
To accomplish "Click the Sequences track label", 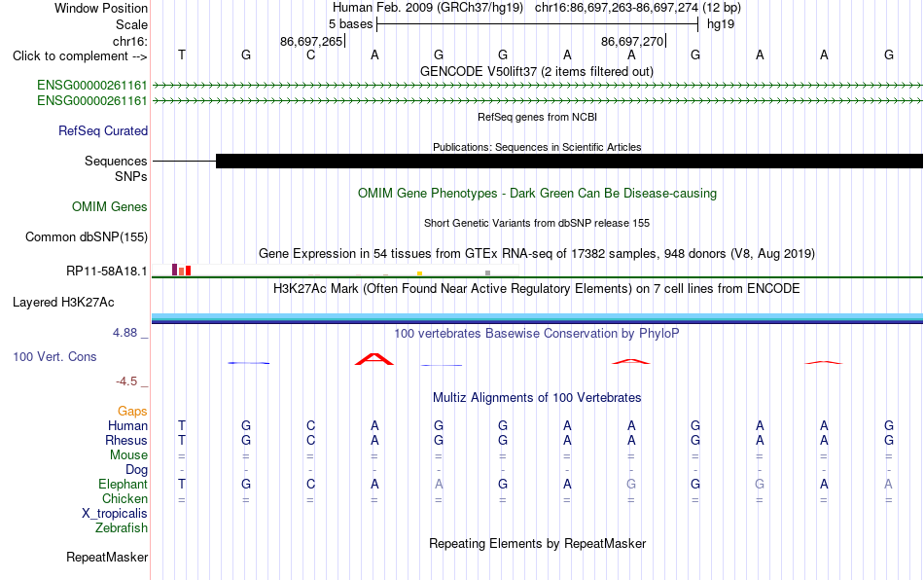I will [x=116, y=161].
